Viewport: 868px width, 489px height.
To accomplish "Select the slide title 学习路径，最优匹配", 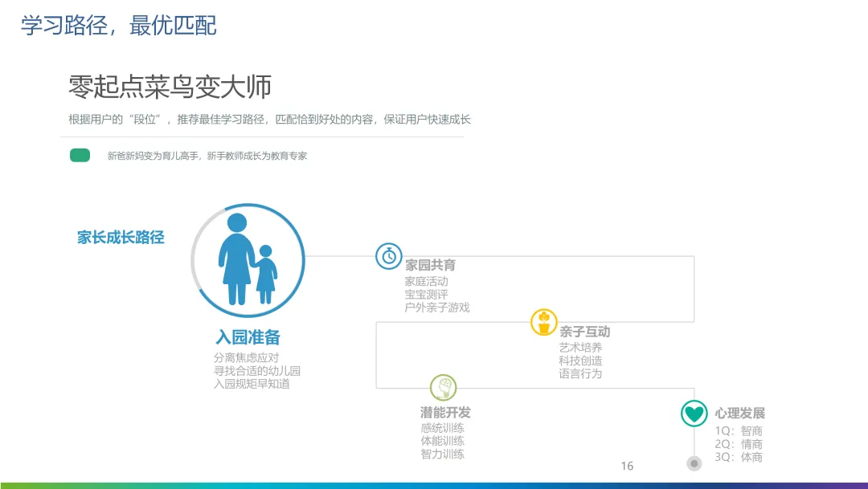I will point(118,26).
